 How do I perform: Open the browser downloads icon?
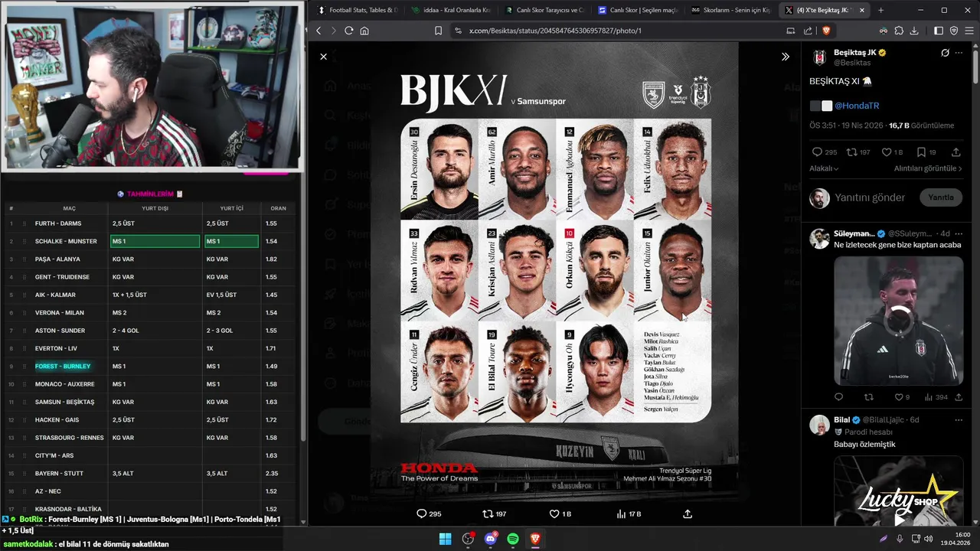point(913,31)
